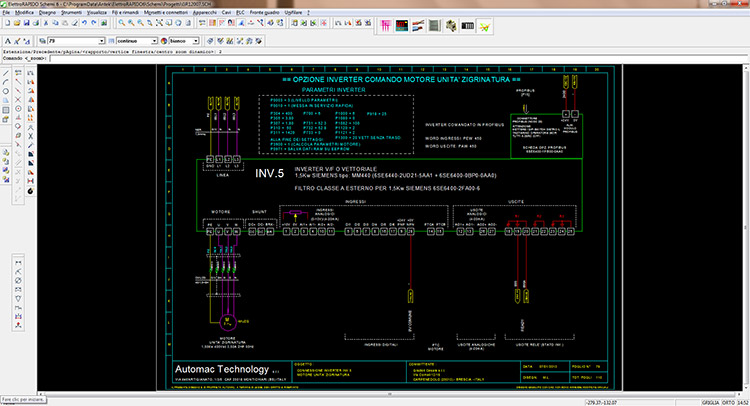Open the Cavi menu
This screenshot has width=750, height=406.
click(x=226, y=12)
